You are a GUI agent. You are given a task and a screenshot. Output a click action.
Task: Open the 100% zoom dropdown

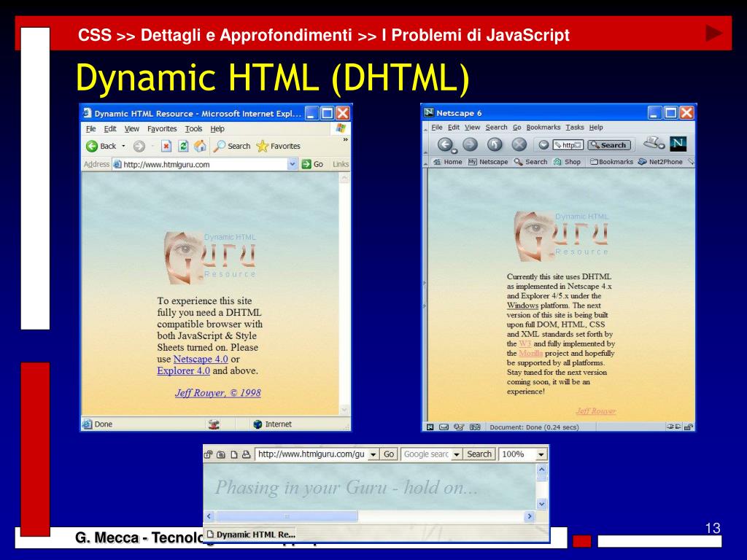541,455
